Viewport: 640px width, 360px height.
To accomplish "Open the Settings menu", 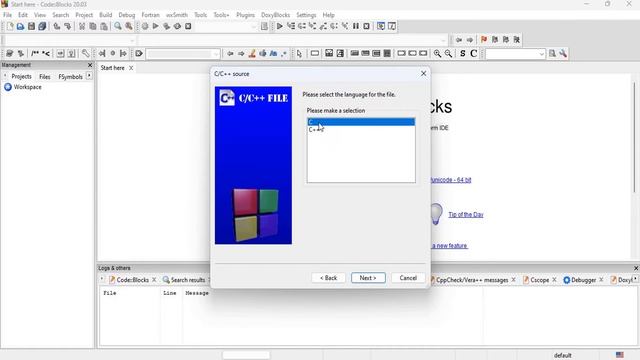I will pos(306,15).
